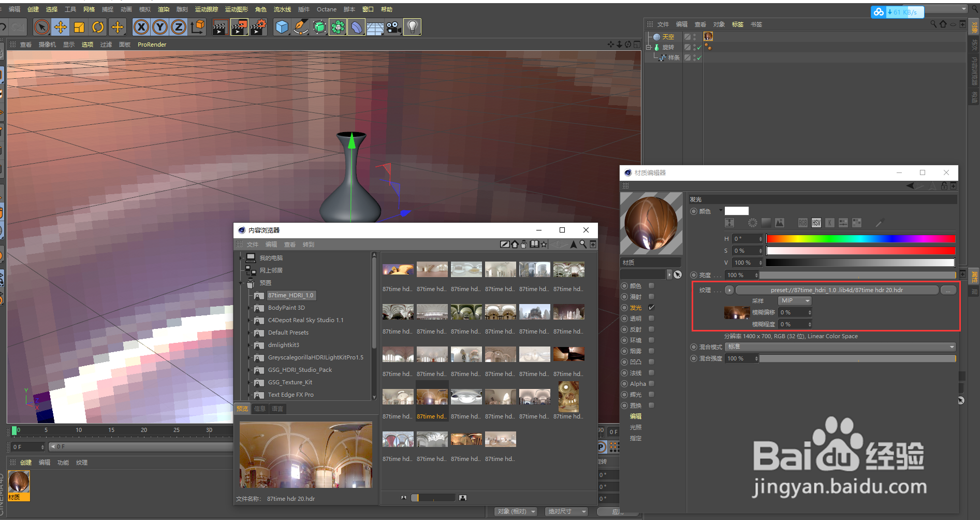Toggle the green checkmark on 旋转 object

[x=698, y=47]
